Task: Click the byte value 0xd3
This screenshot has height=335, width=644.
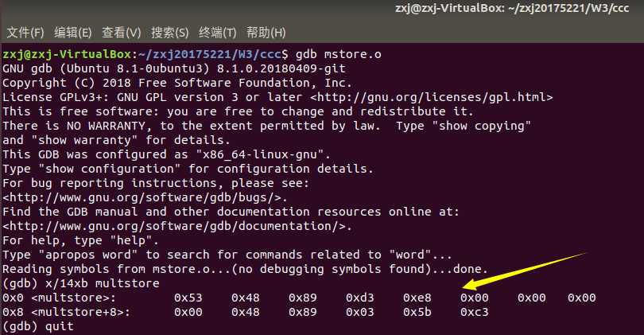Action: click(360, 298)
